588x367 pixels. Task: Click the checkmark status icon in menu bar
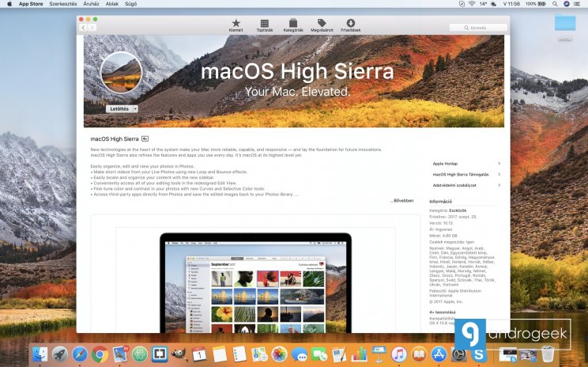click(x=462, y=4)
